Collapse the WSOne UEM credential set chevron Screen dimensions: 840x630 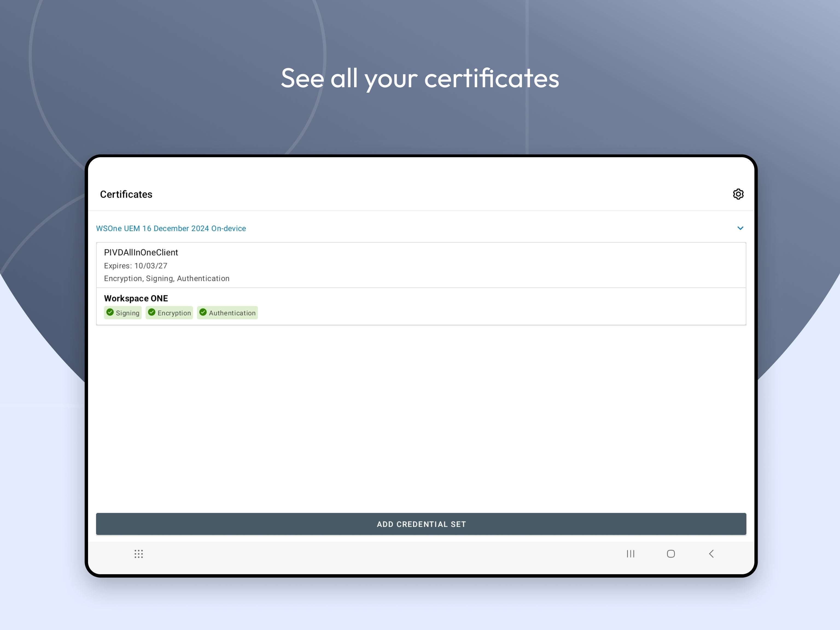click(740, 228)
